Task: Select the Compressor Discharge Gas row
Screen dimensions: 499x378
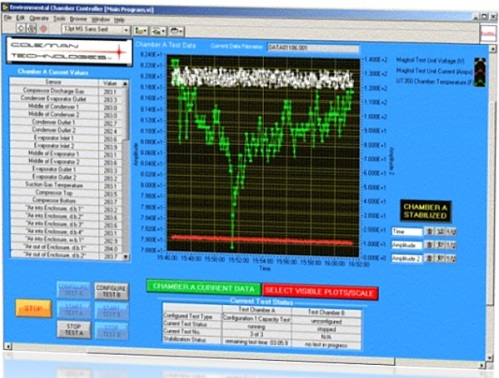Action: pyautogui.click(x=67, y=91)
